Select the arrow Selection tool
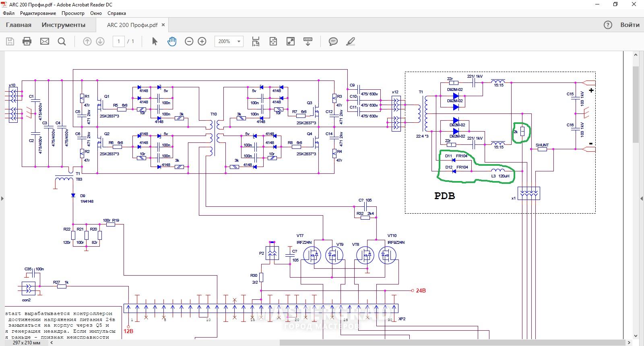This screenshot has height=346, width=644. pyautogui.click(x=155, y=41)
